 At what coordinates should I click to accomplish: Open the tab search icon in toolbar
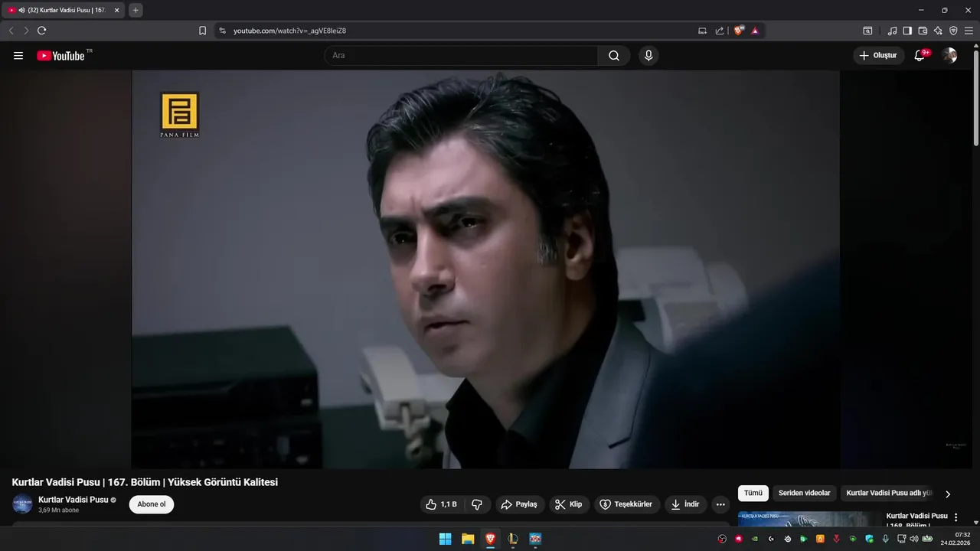coord(867,31)
